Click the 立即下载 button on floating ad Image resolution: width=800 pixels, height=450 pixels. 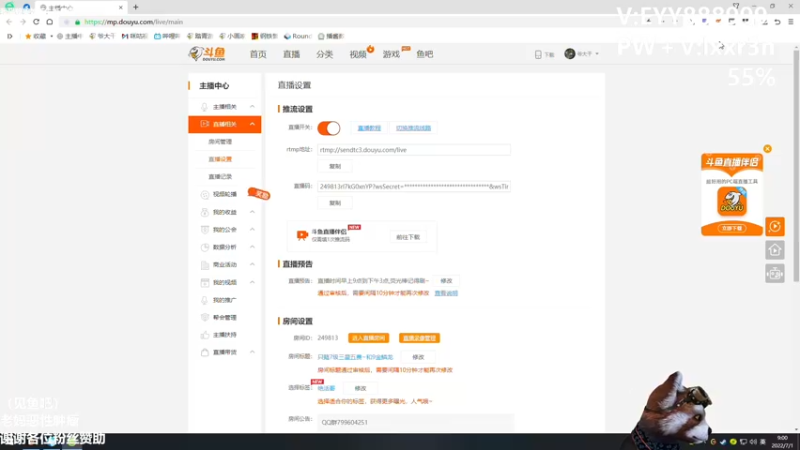pos(732,229)
